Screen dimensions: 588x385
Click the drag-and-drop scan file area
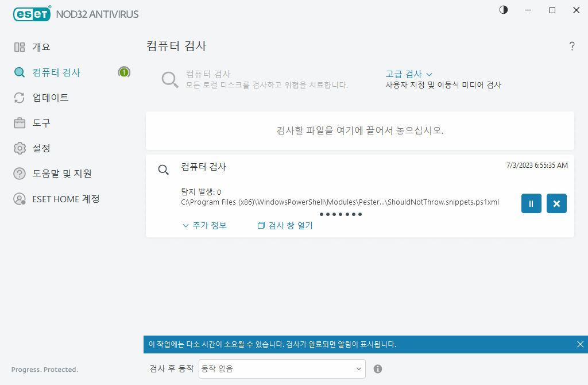tap(360, 131)
